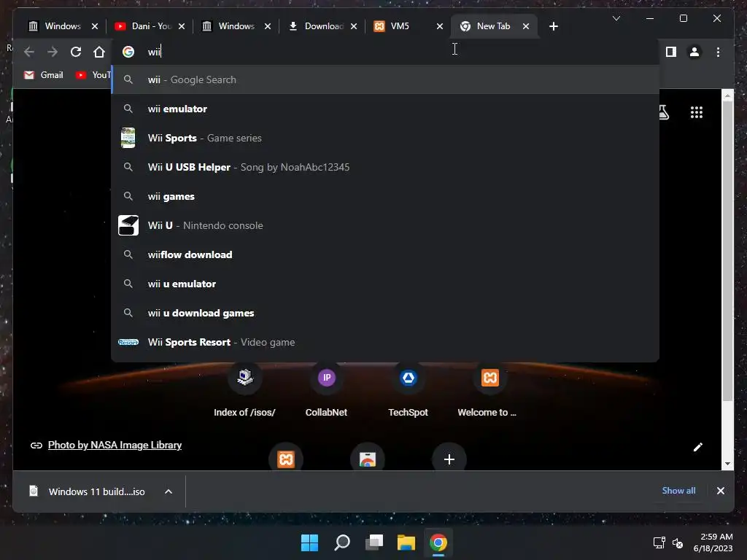
Task: Open CollabNet shortcut
Action: (326, 390)
